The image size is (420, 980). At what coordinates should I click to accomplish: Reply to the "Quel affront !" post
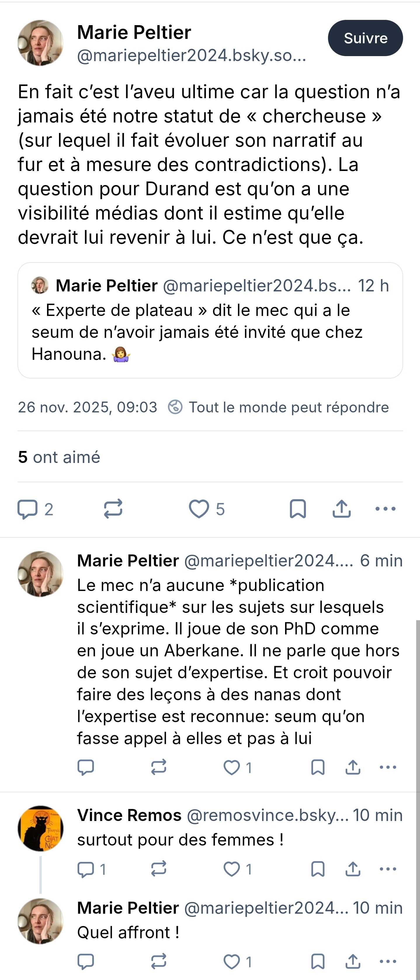(x=86, y=962)
